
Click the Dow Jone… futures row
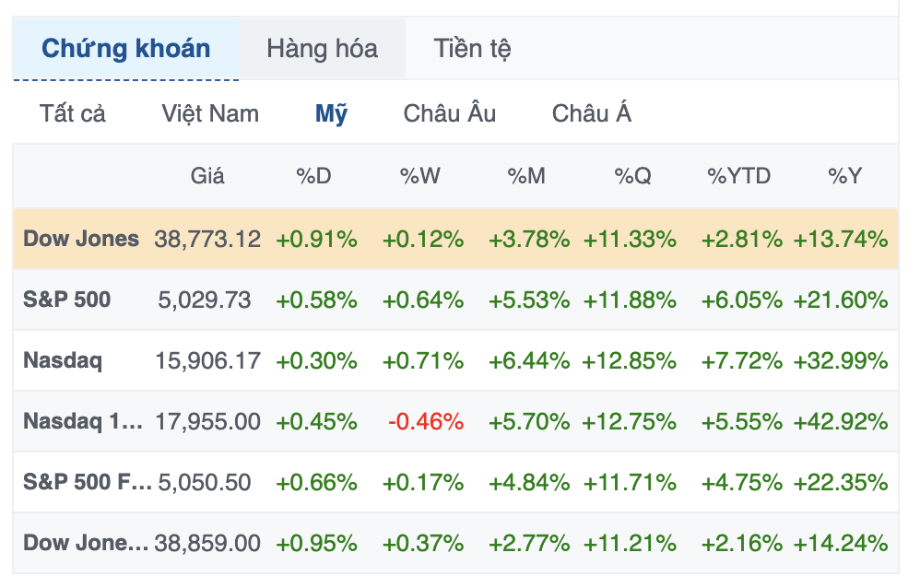(x=86, y=543)
